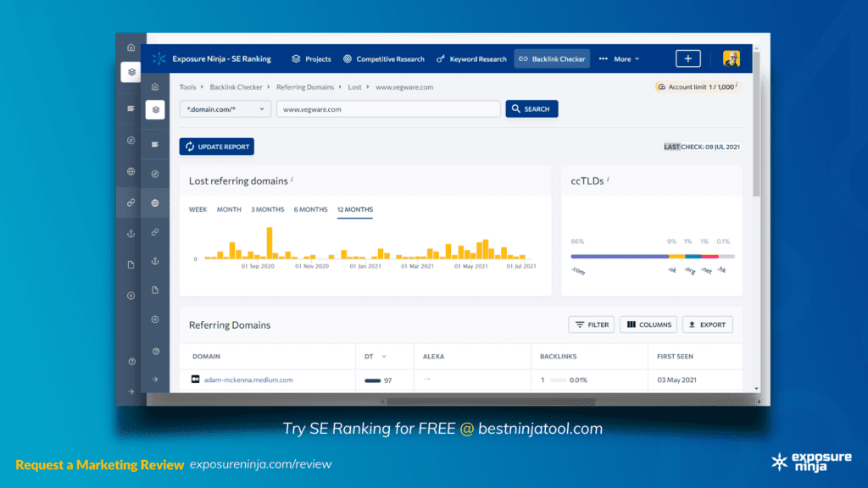Open compass icon in the inner sidebar
The image size is (868, 488).
coord(155,174)
